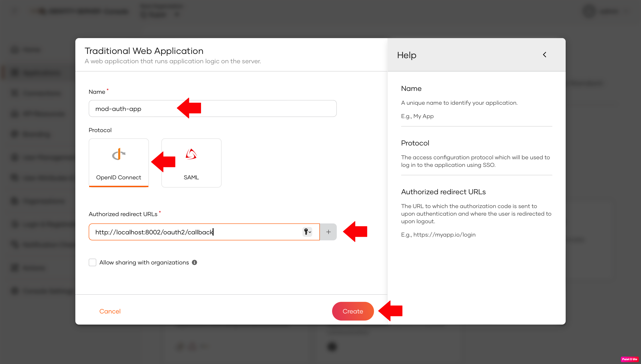Click the blurred user avatar at top right
Screen dimensions: 641x364
589,11
